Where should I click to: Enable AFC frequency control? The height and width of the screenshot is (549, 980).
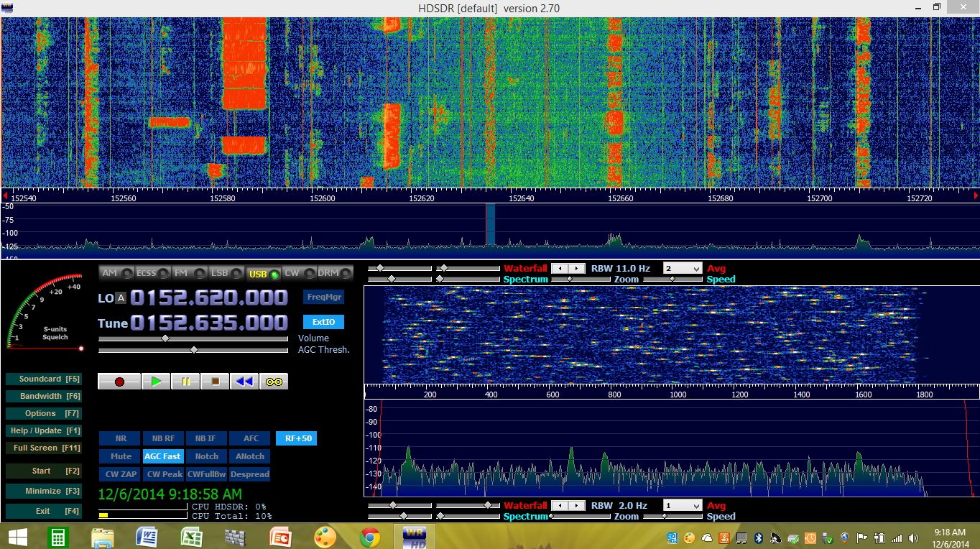[251, 438]
